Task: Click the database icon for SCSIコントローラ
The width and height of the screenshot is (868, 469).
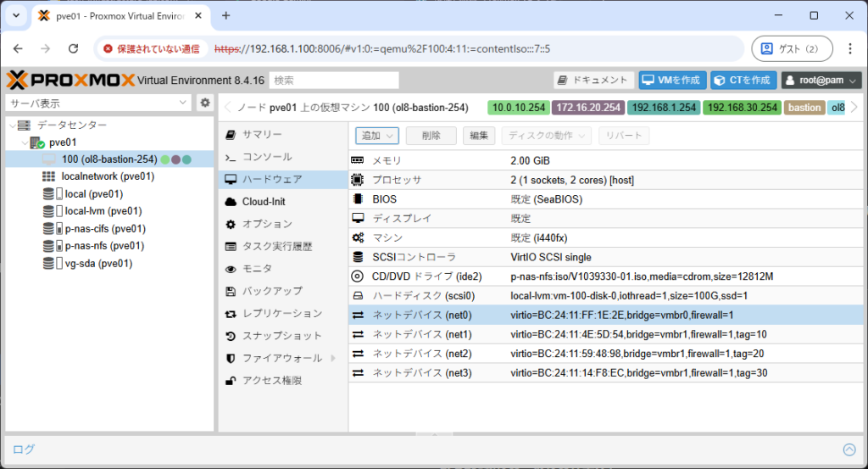Action: (358, 257)
